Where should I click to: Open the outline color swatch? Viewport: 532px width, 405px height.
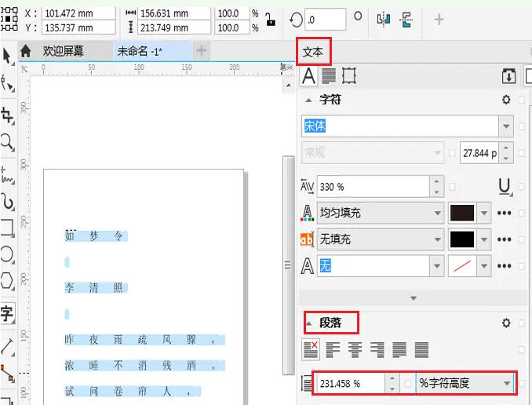pyautogui.click(x=462, y=266)
